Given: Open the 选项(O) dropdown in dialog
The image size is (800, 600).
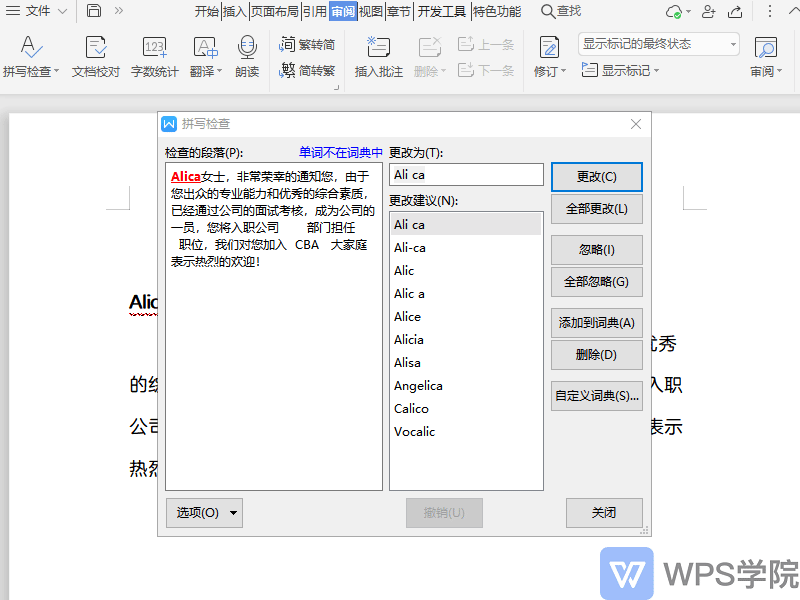Looking at the screenshot, I should coord(204,513).
